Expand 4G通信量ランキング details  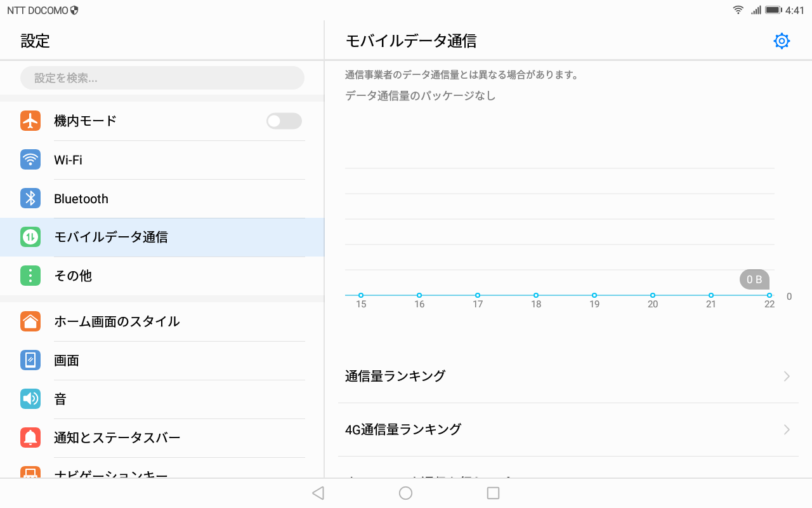point(786,429)
